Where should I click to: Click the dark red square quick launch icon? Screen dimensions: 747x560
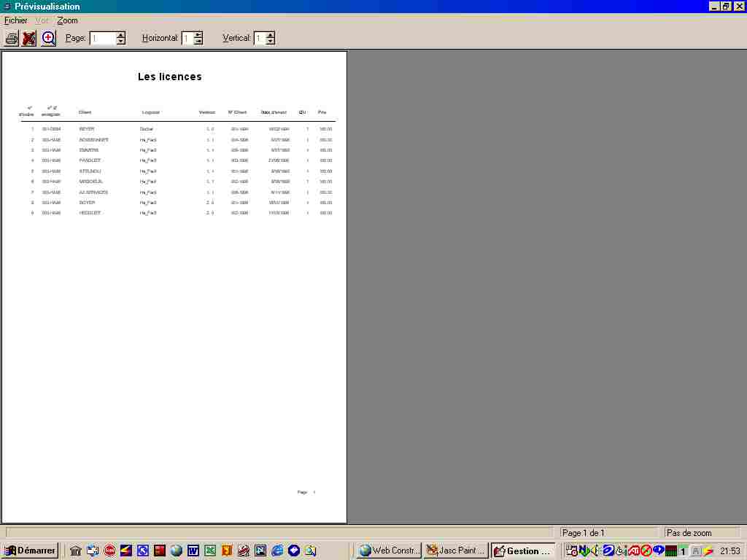160,551
